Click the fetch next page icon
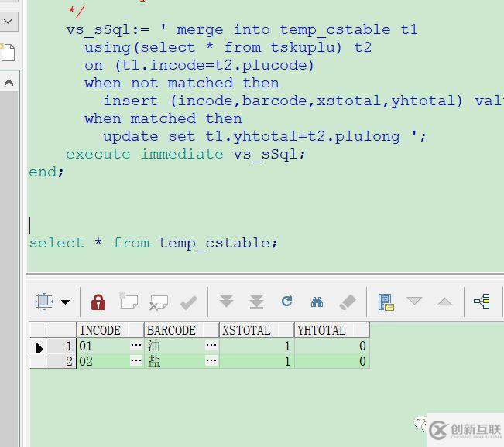This screenshot has width=504, height=447. coord(226,301)
